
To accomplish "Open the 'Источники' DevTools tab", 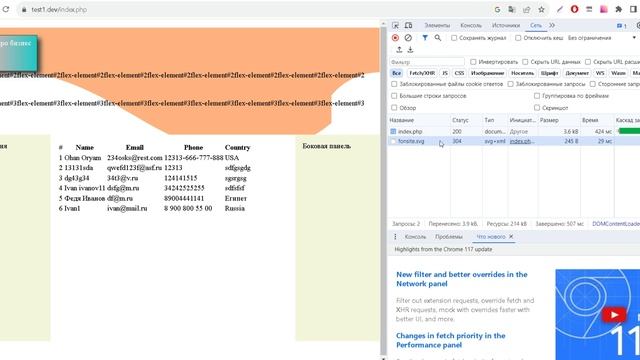I will [x=506, y=25].
